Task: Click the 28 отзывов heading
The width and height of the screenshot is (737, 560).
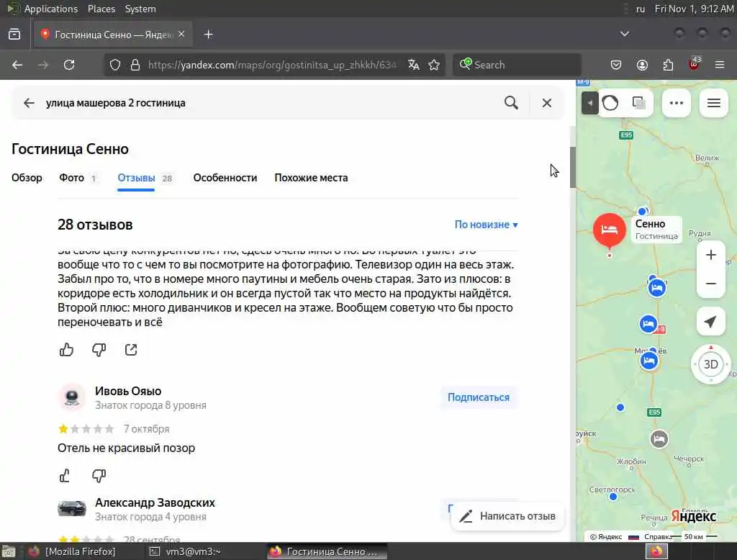Action: 95,225
